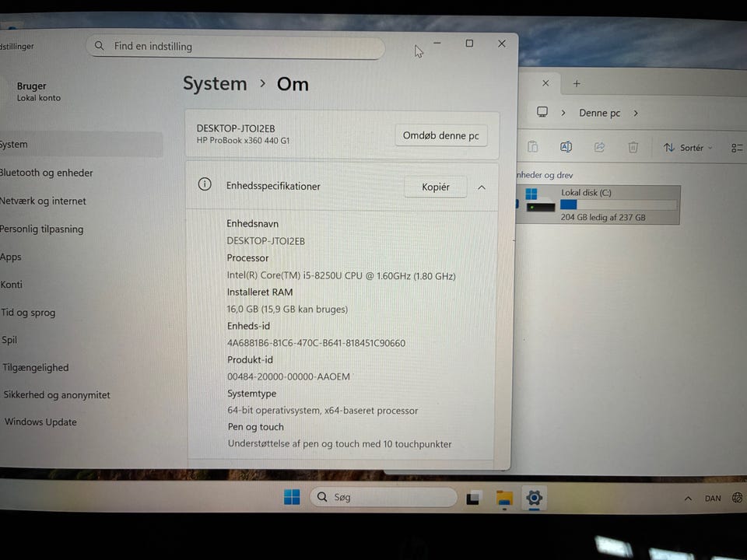Click the 'Bruger' local account profile
The image size is (747, 560).
tap(39, 92)
